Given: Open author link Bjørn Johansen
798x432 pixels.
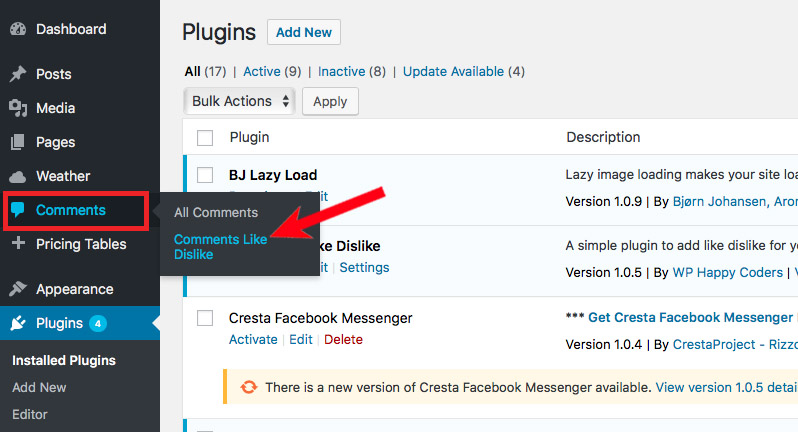Looking at the screenshot, I should tap(720, 201).
